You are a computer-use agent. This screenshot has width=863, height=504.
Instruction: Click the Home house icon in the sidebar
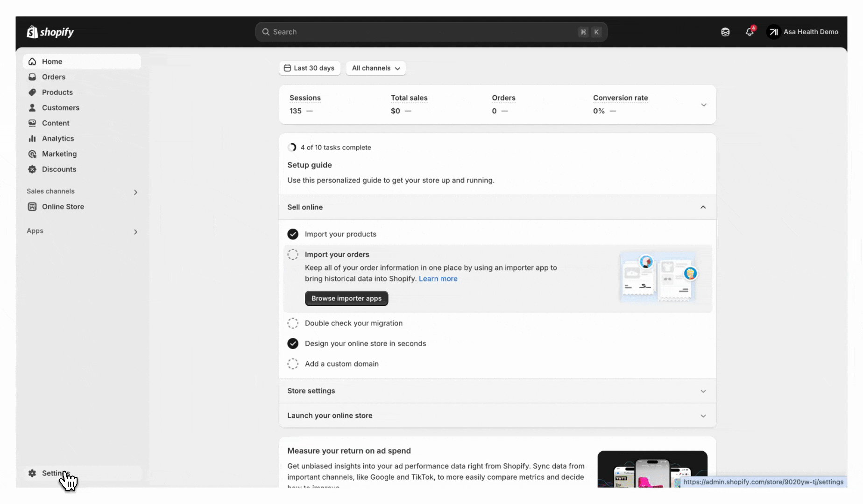coord(32,62)
